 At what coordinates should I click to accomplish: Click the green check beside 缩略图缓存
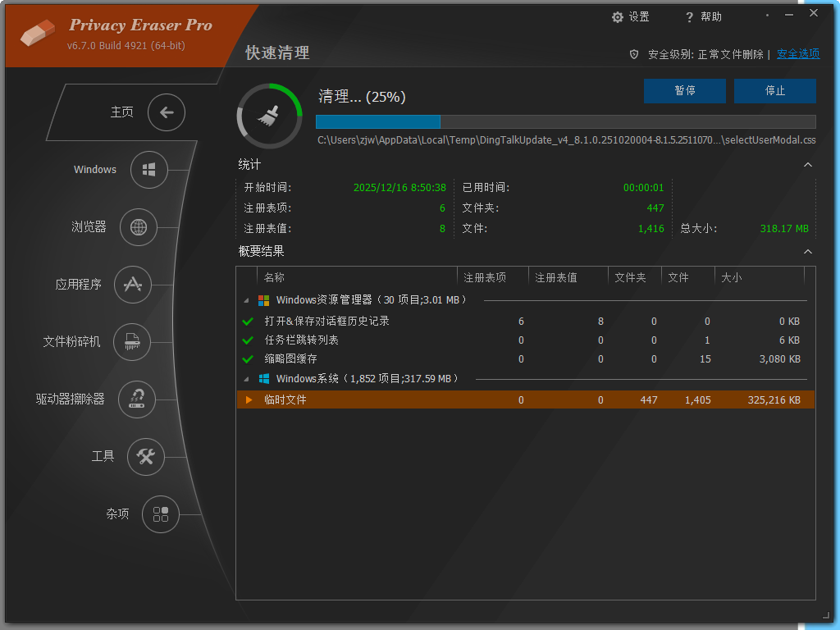click(x=248, y=359)
